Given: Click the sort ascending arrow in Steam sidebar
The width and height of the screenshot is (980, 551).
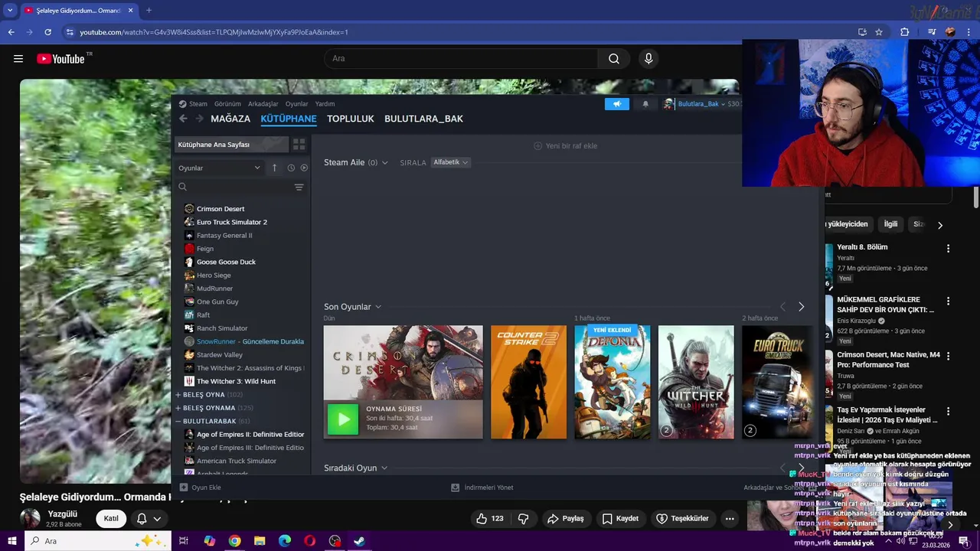Looking at the screenshot, I should pyautogui.click(x=274, y=168).
